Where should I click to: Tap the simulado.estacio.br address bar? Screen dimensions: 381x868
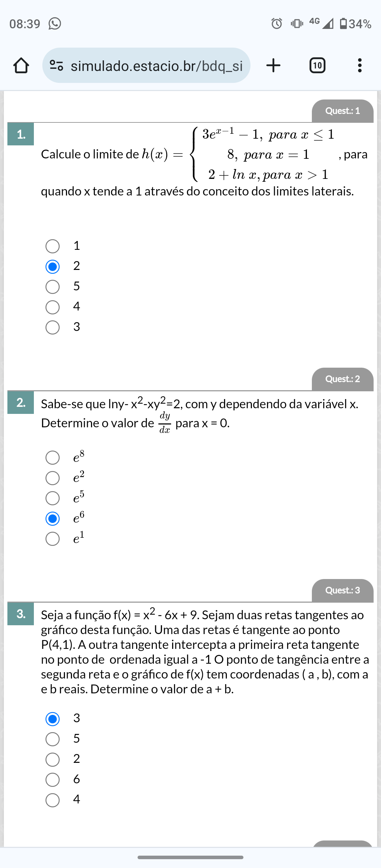(x=156, y=66)
